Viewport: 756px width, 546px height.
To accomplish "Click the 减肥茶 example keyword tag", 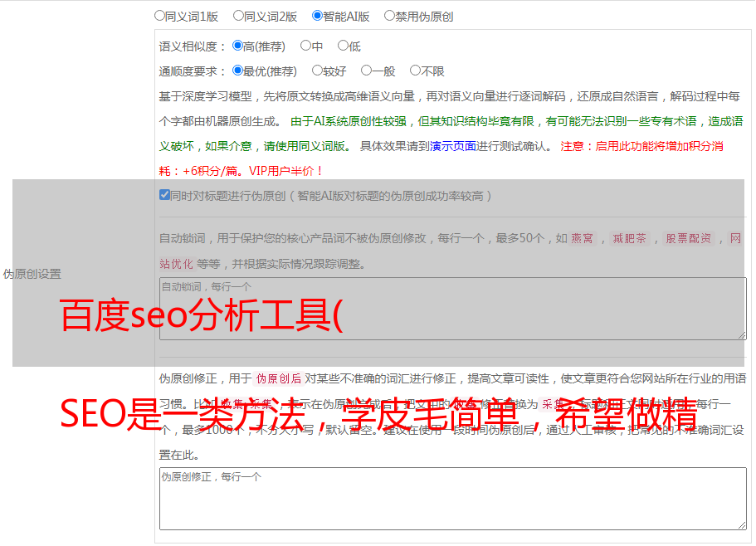I will point(629,239).
